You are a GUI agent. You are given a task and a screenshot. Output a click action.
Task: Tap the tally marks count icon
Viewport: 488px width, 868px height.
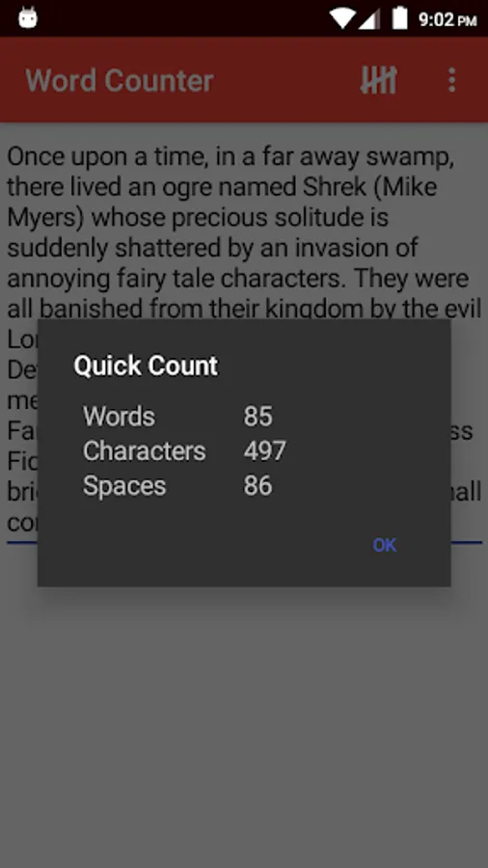pos(378,80)
